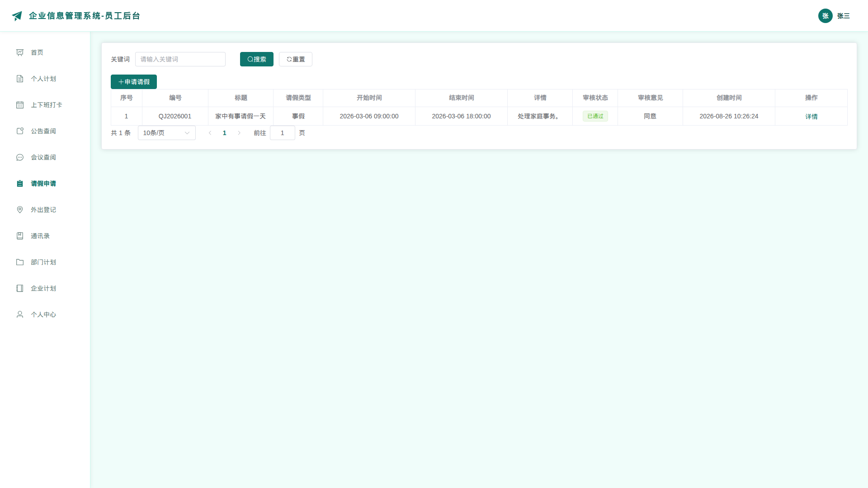Focus the 前往 page number input
Screen dimensions: 868x488
pyautogui.click(x=283, y=133)
